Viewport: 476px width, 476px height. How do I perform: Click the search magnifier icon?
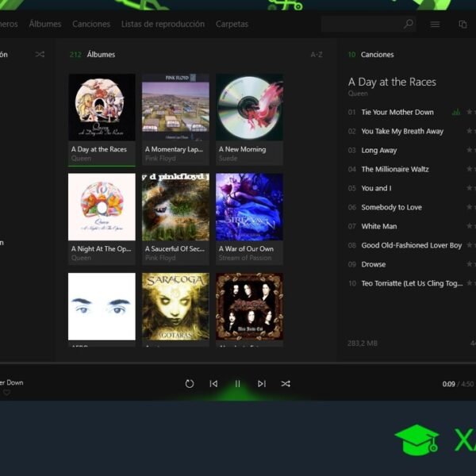click(x=408, y=24)
